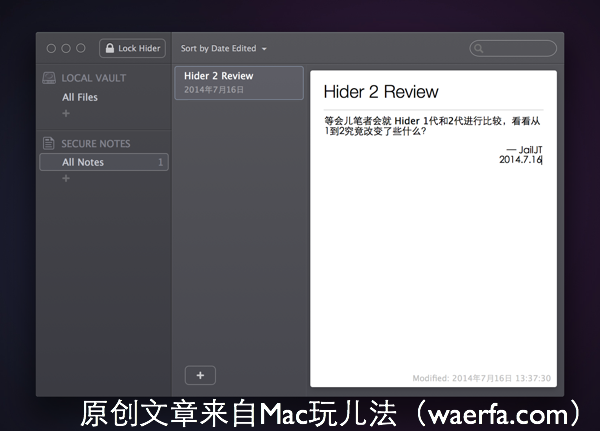Add a group under All Notes

click(x=66, y=178)
